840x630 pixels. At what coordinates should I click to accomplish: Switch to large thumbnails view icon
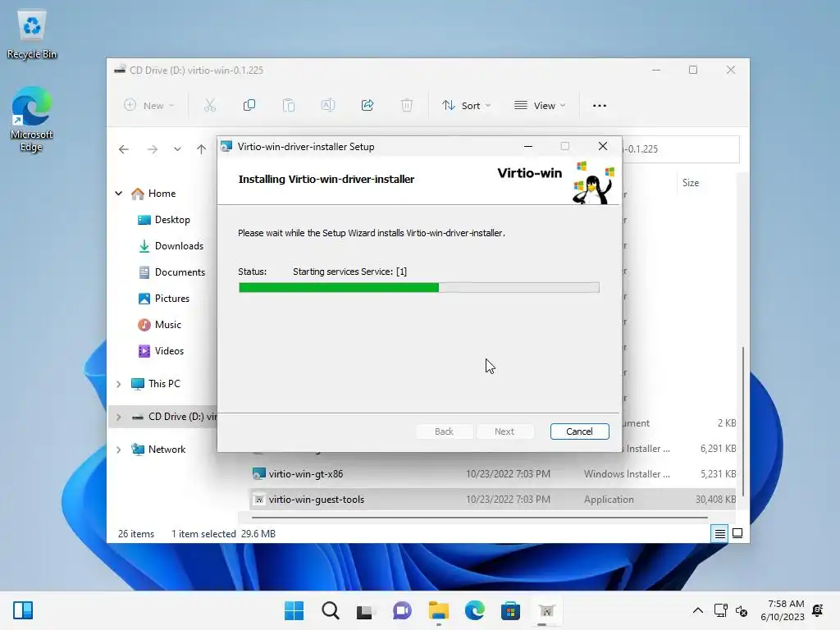(737, 533)
